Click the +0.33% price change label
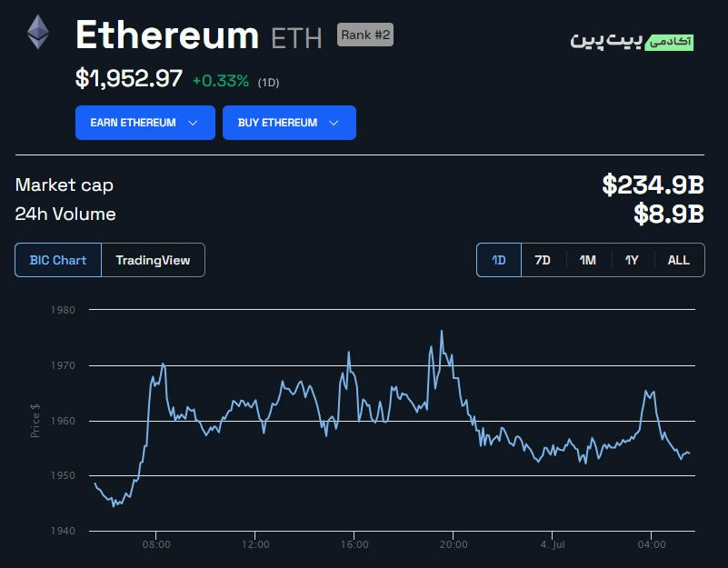This screenshot has width=728, height=568. [x=221, y=81]
